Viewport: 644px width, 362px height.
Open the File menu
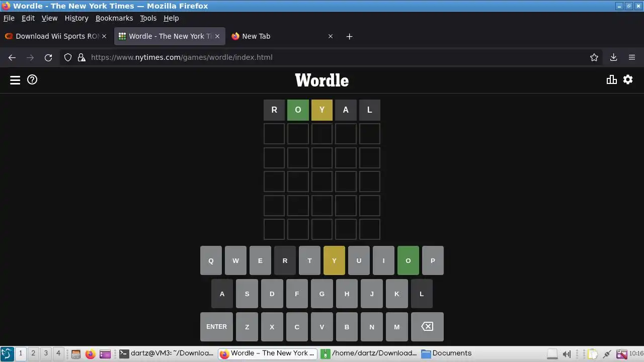pyautogui.click(x=9, y=18)
